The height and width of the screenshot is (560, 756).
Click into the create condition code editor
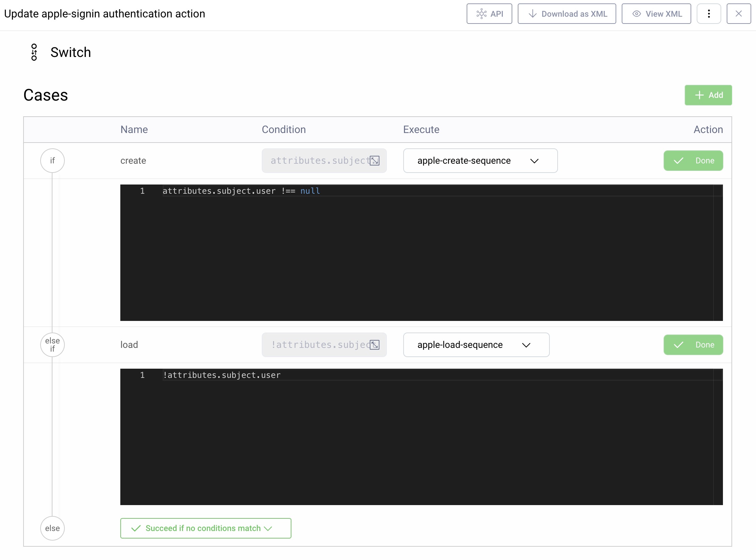pyautogui.click(x=421, y=252)
